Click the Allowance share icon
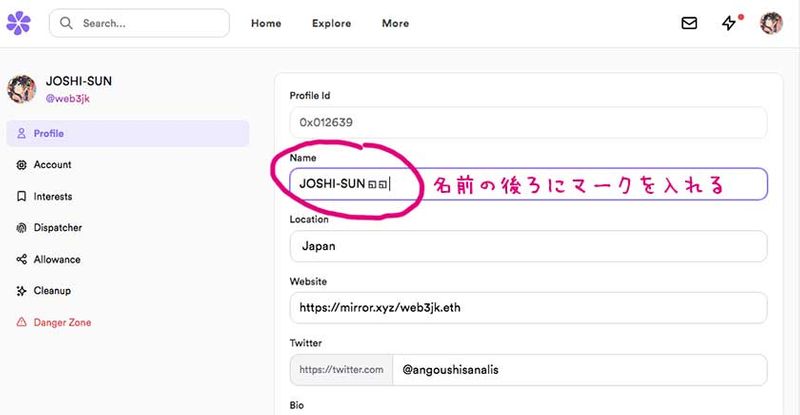 click(x=22, y=260)
